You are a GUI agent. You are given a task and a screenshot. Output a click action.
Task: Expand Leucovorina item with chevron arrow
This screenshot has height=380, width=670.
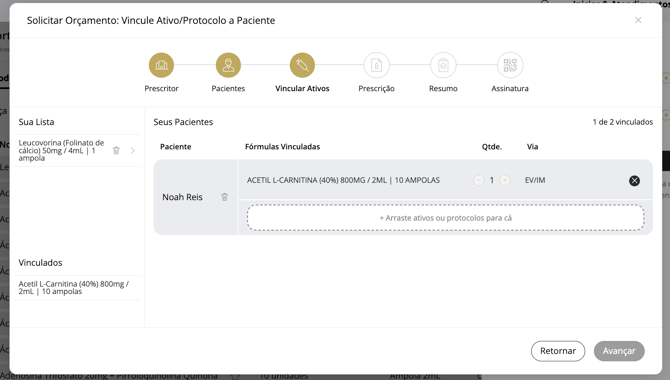click(132, 150)
